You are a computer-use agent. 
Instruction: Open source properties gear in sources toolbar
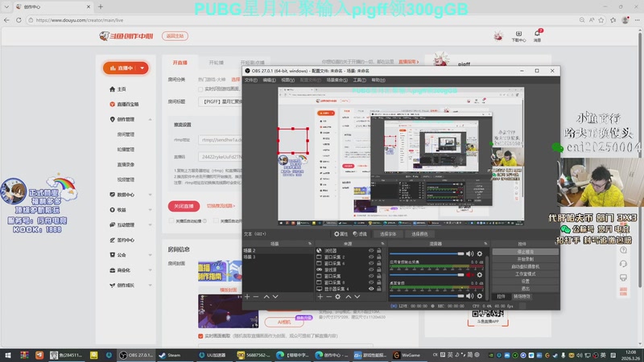coord(337,296)
